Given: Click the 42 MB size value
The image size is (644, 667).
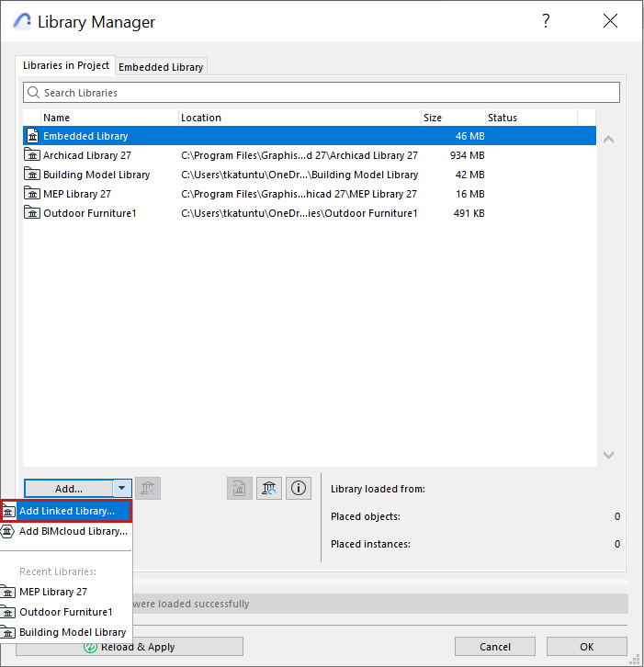Looking at the screenshot, I should [x=470, y=175].
